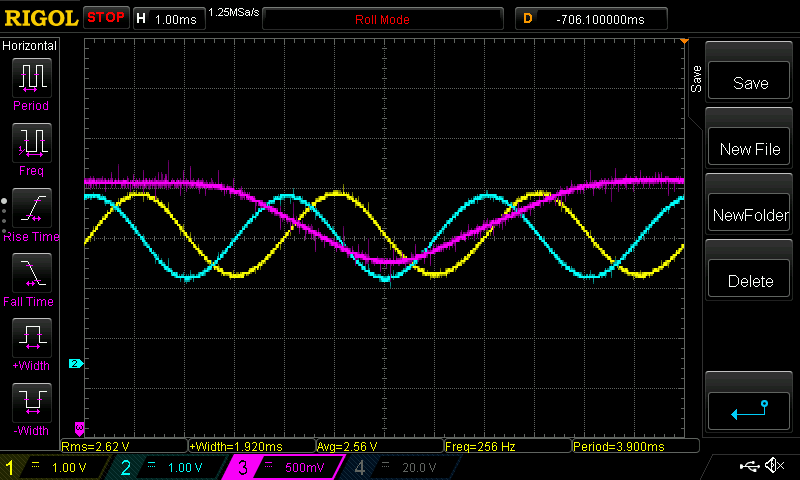Click the Horizontal menu title

coord(30,45)
